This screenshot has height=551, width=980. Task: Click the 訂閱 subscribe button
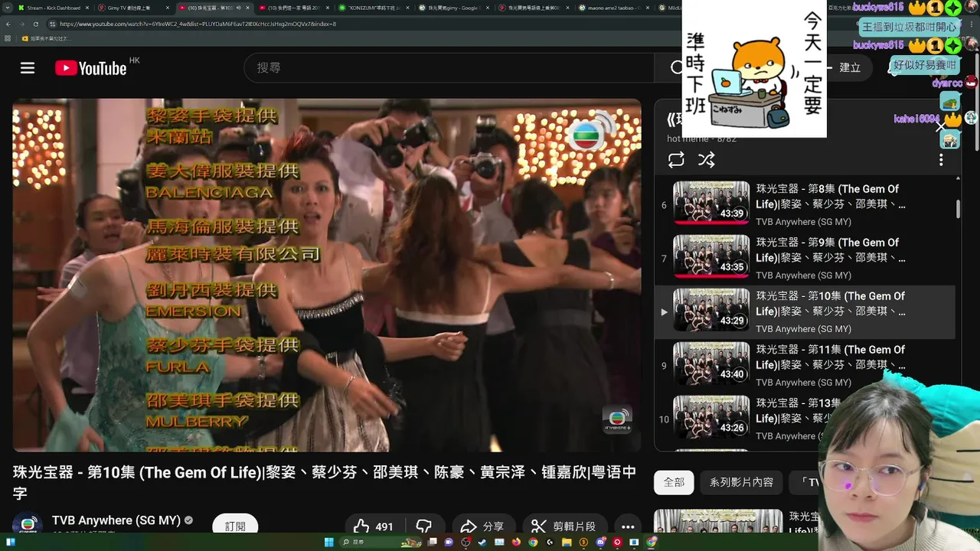click(x=235, y=527)
